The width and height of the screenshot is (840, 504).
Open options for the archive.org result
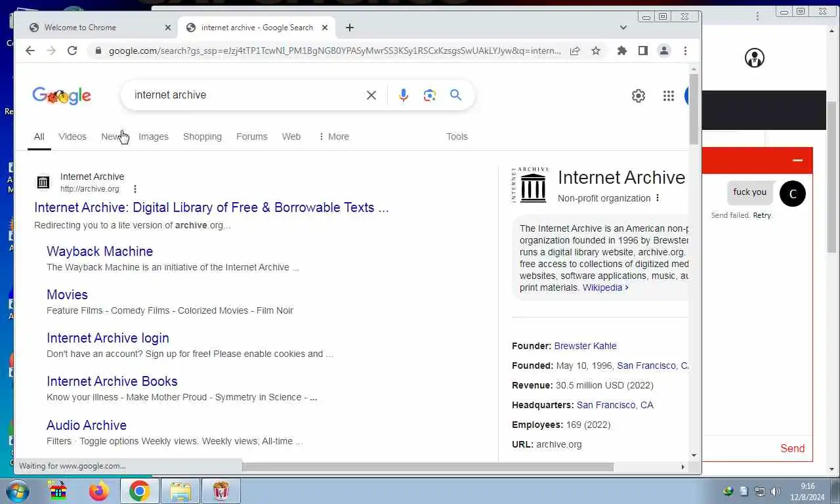tap(135, 189)
